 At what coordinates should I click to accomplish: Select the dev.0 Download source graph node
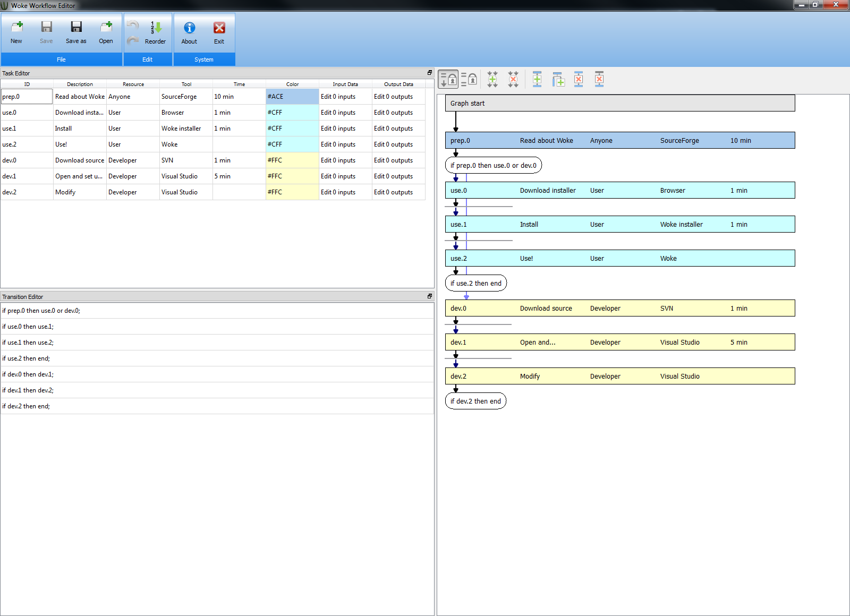pyautogui.click(x=619, y=309)
